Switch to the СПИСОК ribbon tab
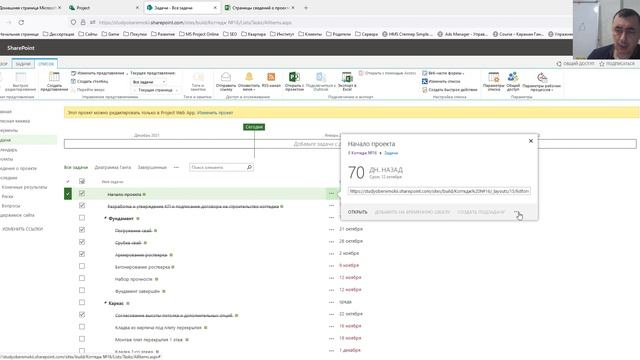Image resolution: width=640 pixels, height=360 pixels. pos(46,64)
